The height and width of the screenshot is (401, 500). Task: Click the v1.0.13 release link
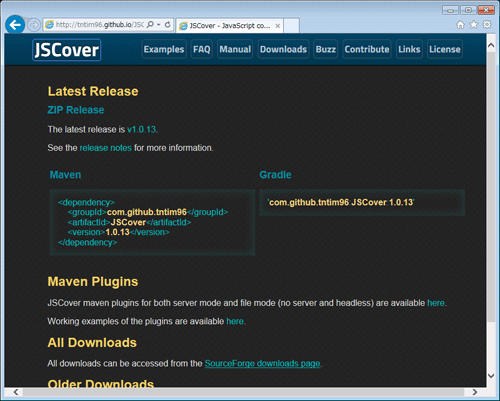(x=141, y=129)
